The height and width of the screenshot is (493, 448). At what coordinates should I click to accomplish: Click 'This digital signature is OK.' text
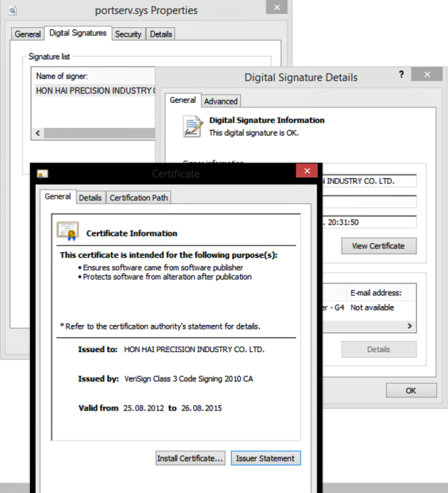(x=254, y=133)
